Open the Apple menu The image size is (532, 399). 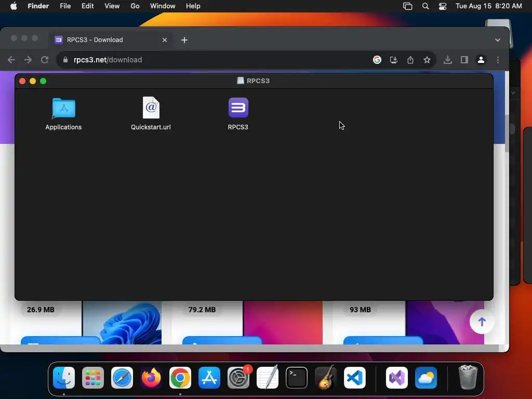coord(14,6)
